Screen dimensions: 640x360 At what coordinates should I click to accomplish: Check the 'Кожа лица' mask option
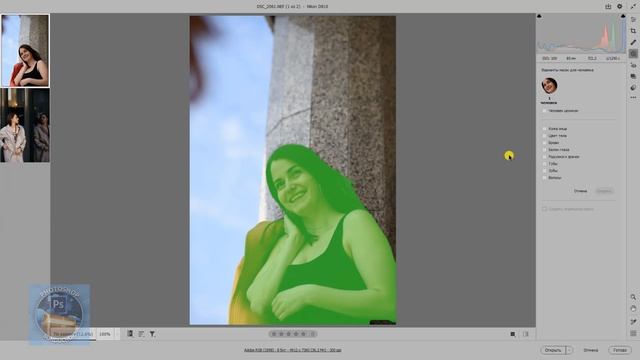544,129
